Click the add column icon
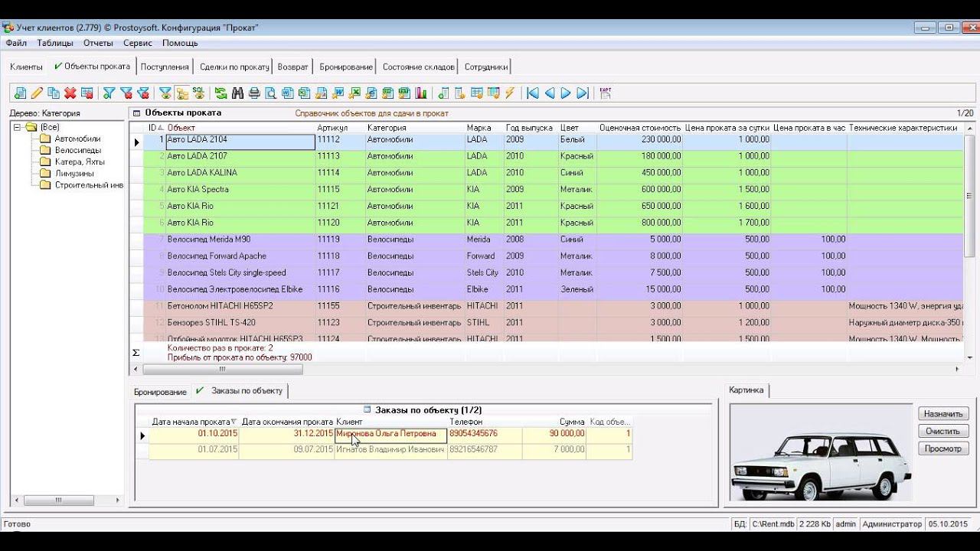The height and width of the screenshot is (551, 980). coord(443,93)
